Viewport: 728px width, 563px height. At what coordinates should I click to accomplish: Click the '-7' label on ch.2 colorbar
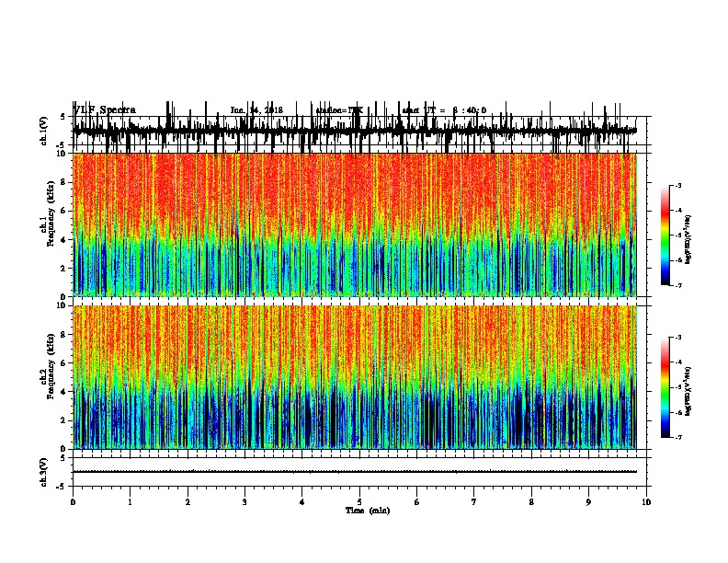coord(678,437)
